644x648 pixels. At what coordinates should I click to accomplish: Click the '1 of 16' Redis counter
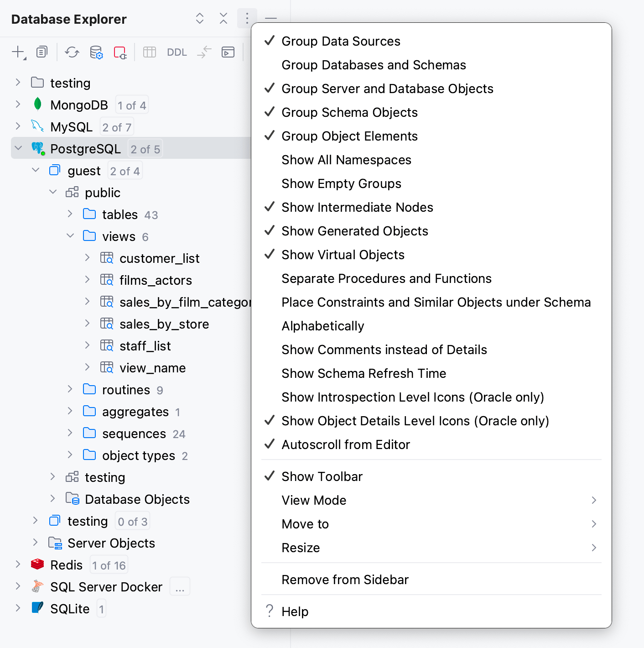coord(109,565)
